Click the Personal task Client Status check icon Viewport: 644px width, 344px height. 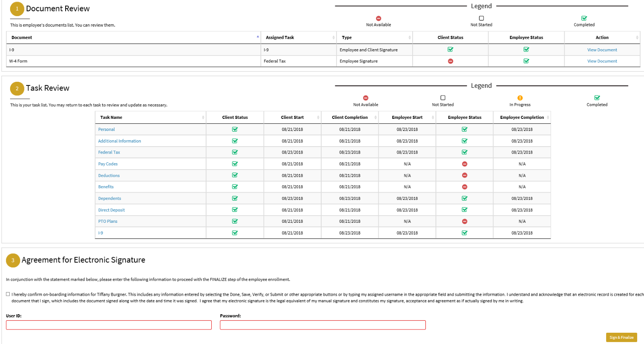tap(235, 129)
